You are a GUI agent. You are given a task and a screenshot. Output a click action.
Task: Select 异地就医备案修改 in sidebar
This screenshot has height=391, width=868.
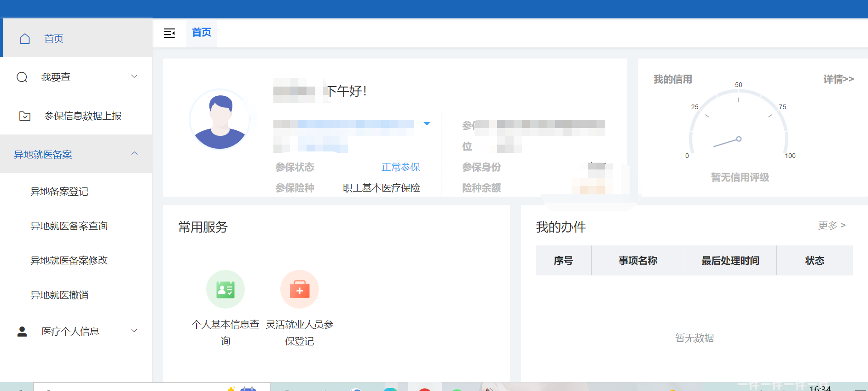pyautogui.click(x=69, y=261)
